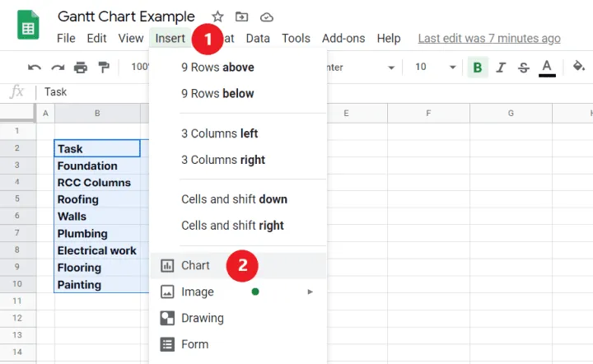Screen dimensions: 593x364
Task: Click the Drawing icon in Insert menu
Action: click(167, 318)
